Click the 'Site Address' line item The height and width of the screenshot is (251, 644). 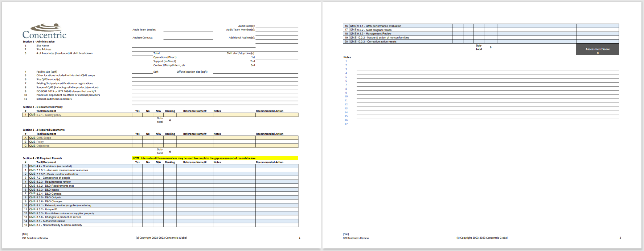point(44,49)
